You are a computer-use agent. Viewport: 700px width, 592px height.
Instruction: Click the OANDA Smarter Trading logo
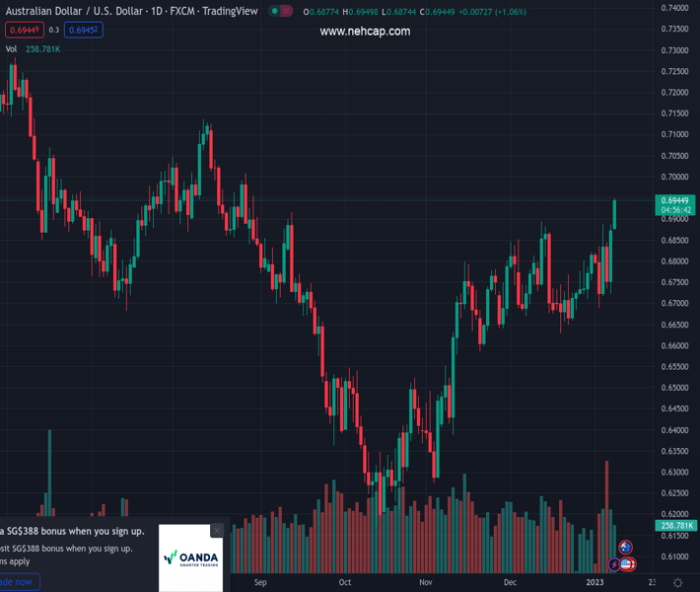[x=191, y=558]
